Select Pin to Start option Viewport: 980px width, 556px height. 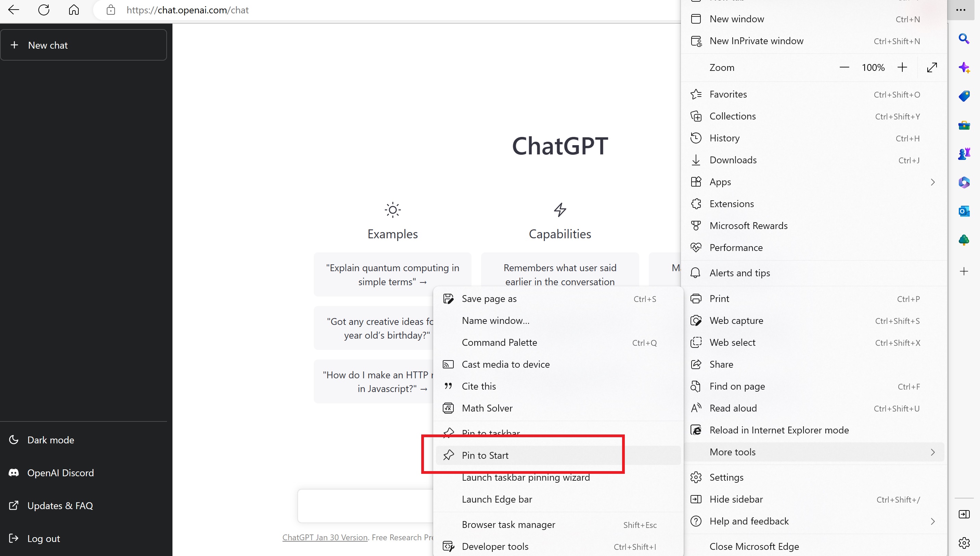tap(485, 455)
